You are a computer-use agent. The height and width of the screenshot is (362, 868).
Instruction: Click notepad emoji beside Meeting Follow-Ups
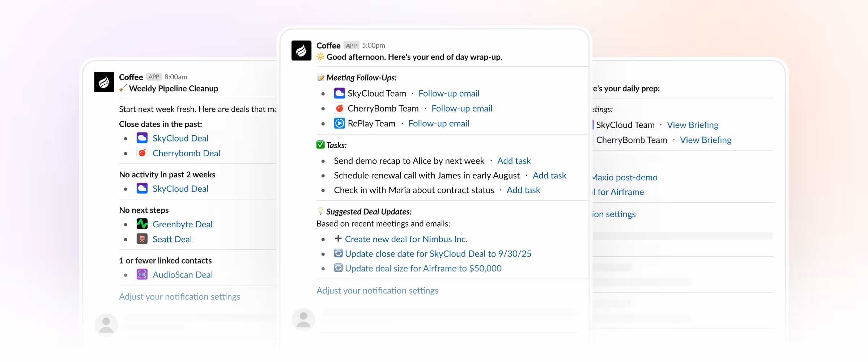point(320,77)
